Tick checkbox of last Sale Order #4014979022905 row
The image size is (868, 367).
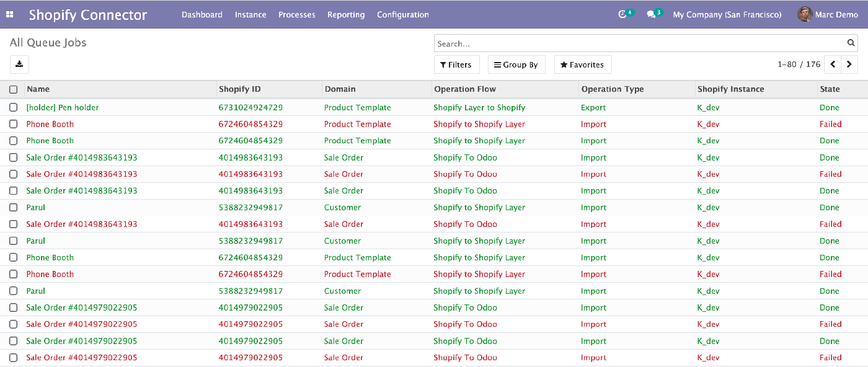[14, 358]
